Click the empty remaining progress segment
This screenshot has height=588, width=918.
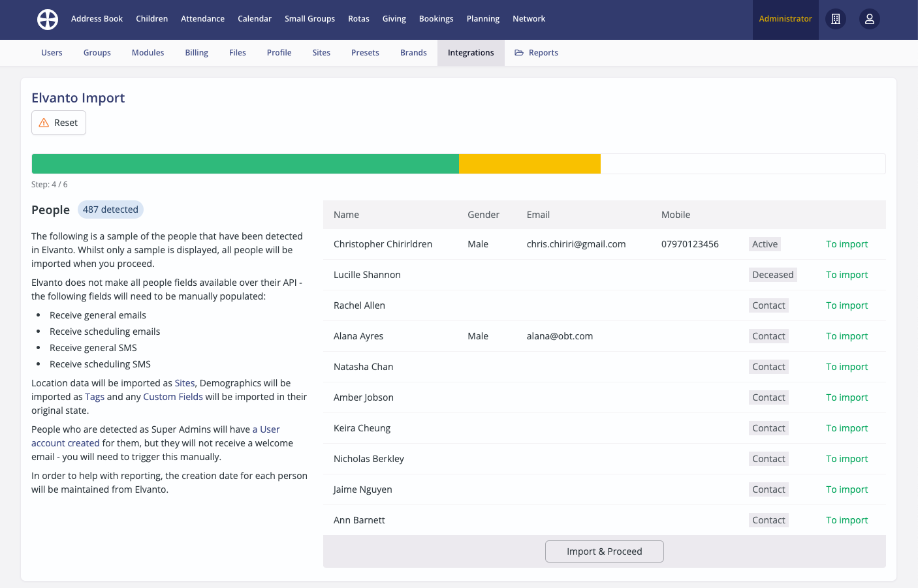[743, 164]
